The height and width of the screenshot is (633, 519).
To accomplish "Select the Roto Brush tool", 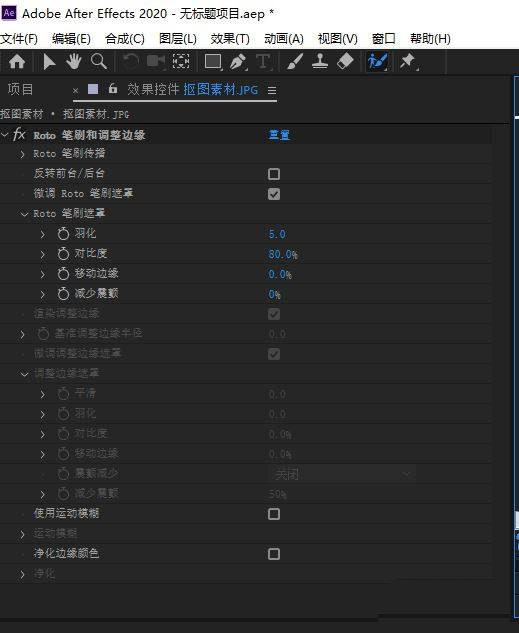I will point(378,62).
